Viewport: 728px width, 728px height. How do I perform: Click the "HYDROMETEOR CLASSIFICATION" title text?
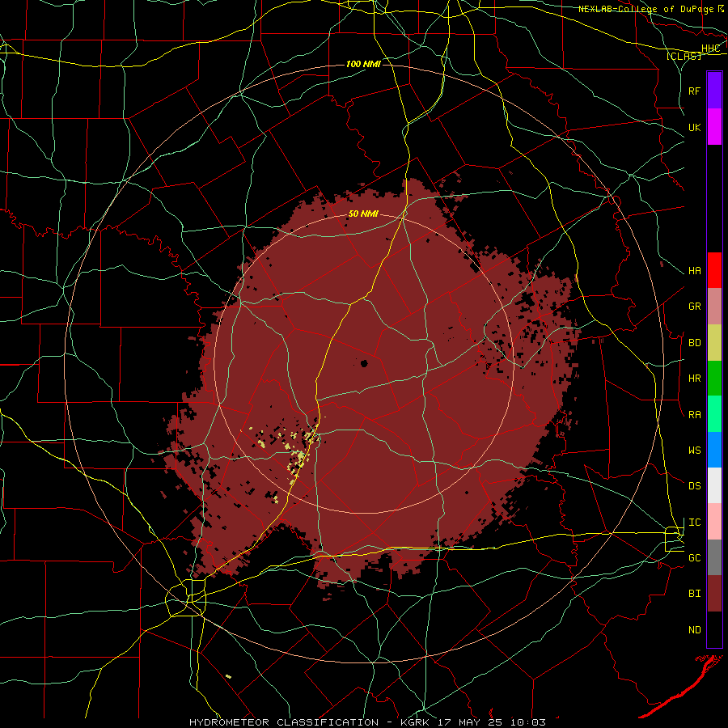coord(284,722)
